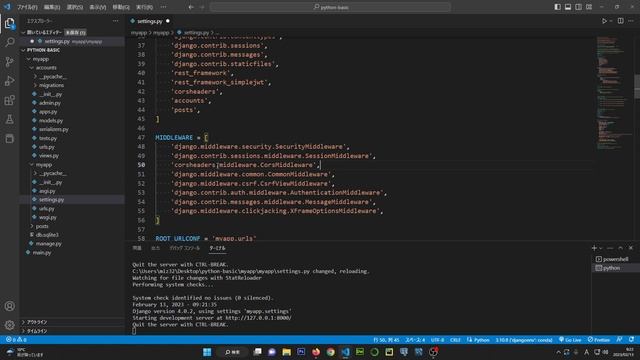Split the editor to the right
This screenshot has width=640, height=360.
(620, 21)
